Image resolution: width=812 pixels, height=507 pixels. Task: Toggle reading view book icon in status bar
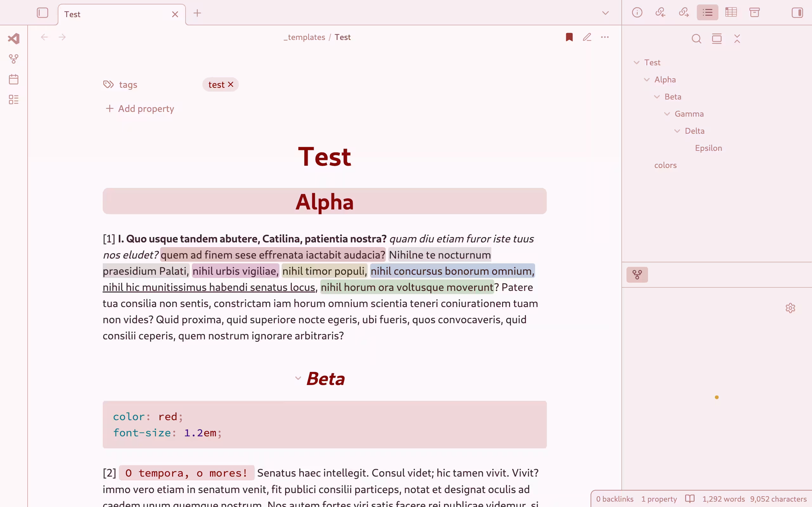[x=690, y=499]
